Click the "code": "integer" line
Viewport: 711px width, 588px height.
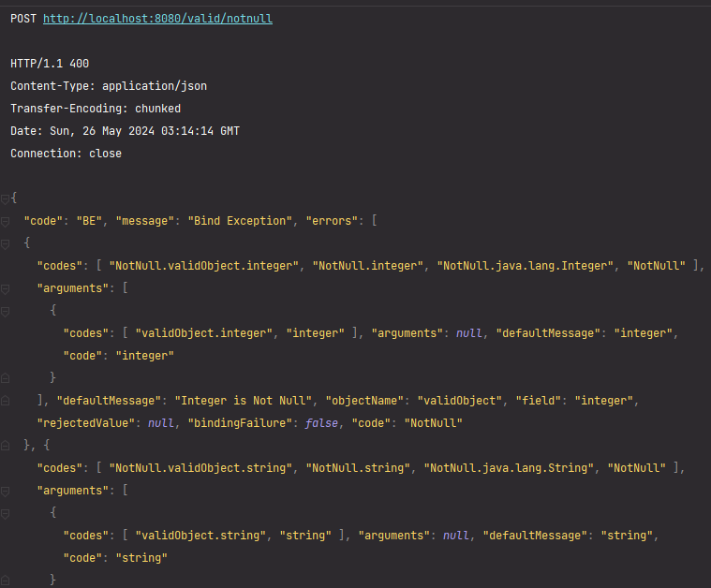(118, 356)
